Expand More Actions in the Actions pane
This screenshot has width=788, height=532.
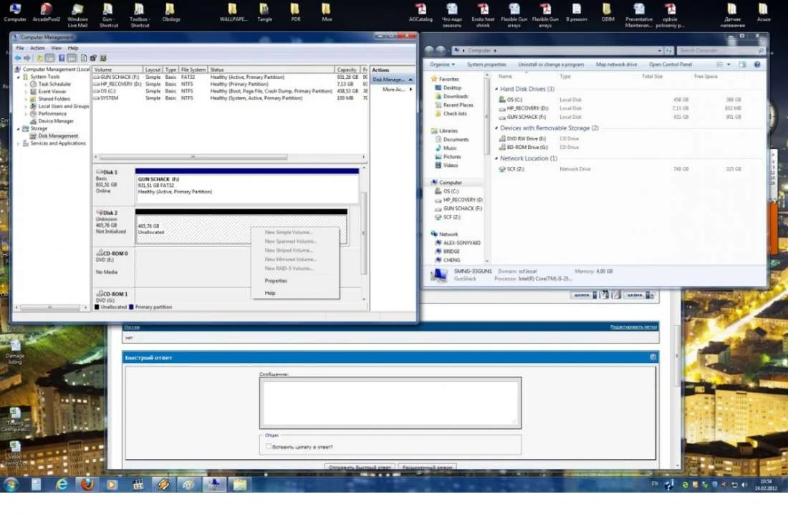393,90
